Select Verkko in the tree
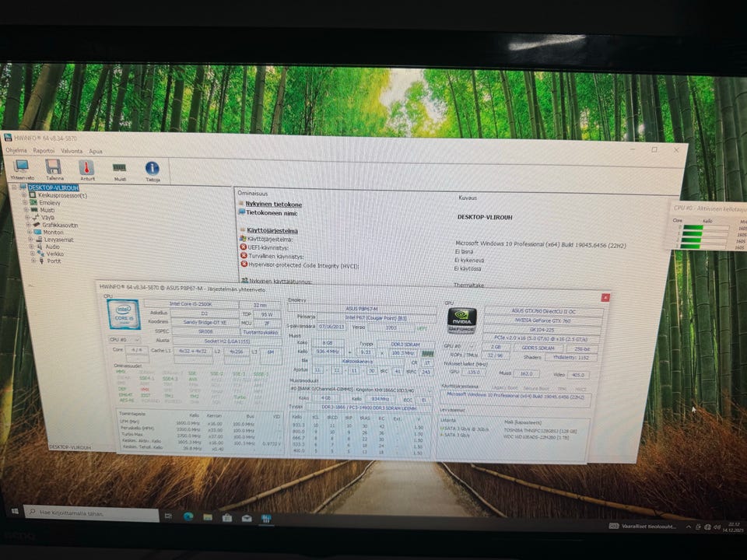The height and width of the screenshot is (560, 747). (x=54, y=254)
